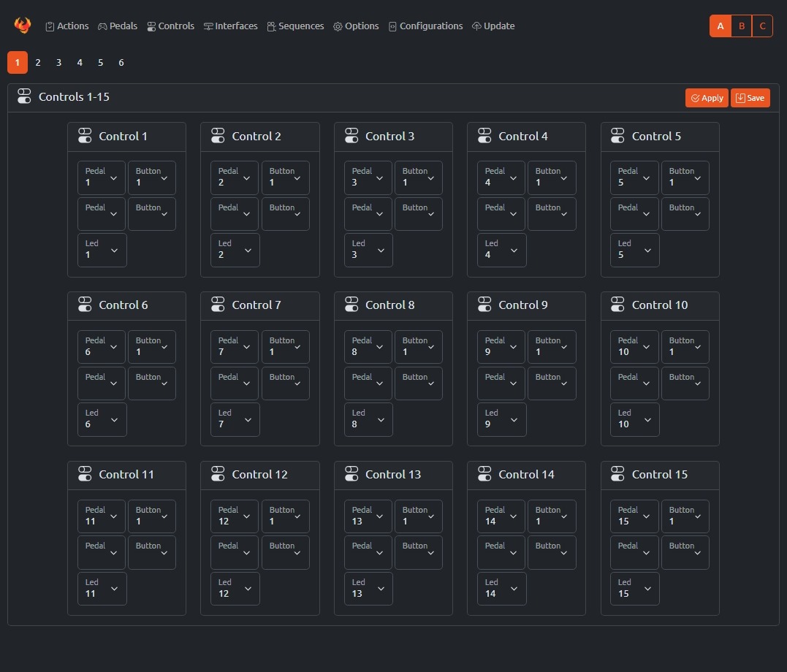Screen dimensions: 787x672
Task: Open Control 5 Pedal 5 dropdown
Action: coord(634,177)
